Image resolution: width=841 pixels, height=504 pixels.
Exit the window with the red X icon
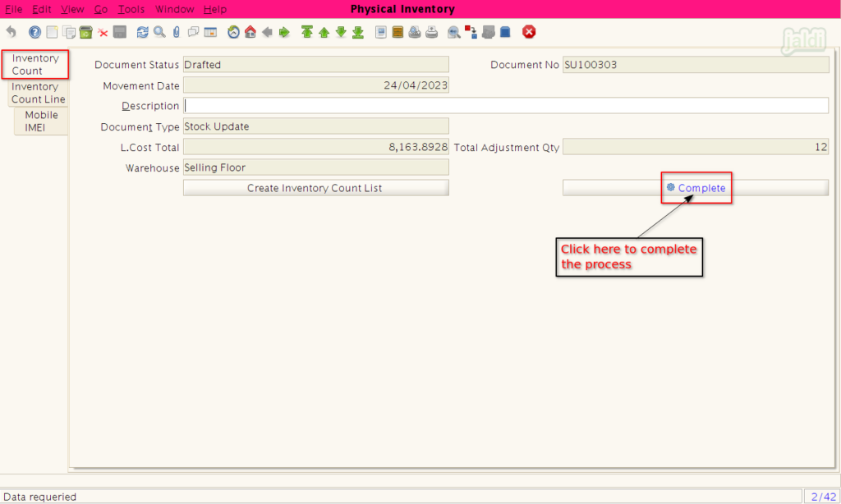coord(529,32)
